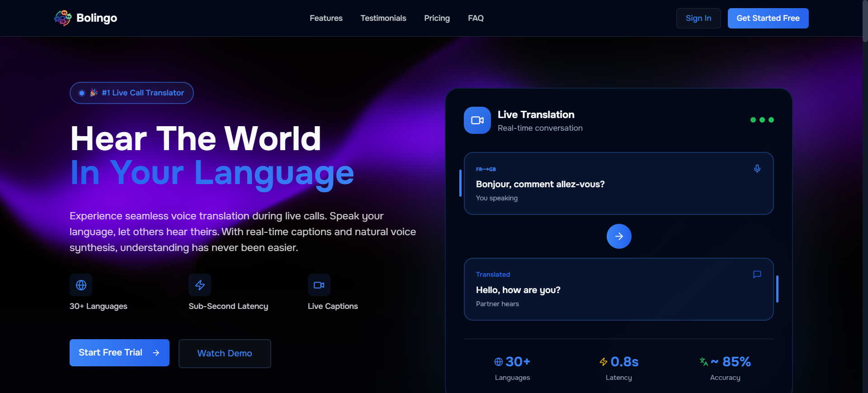This screenshot has height=393, width=868.
Task: Click the lightning bolt Sub-Second Latency icon
Action: [x=200, y=285]
